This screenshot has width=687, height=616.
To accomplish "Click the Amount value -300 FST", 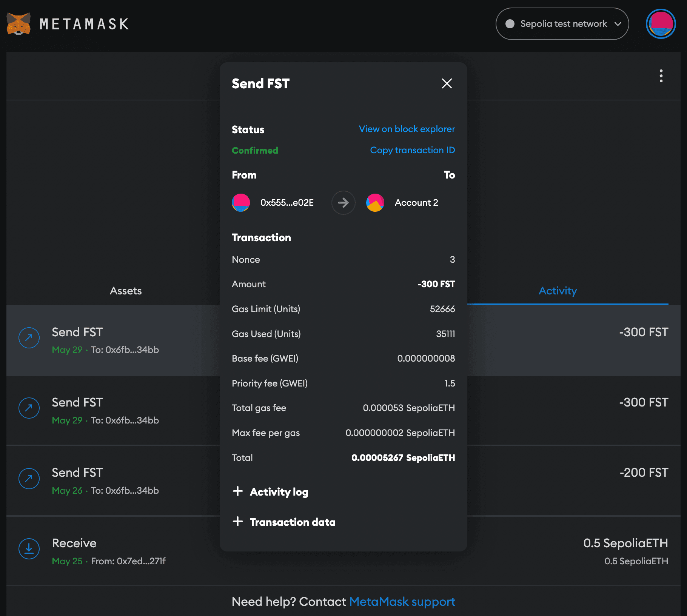I will (x=436, y=284).
